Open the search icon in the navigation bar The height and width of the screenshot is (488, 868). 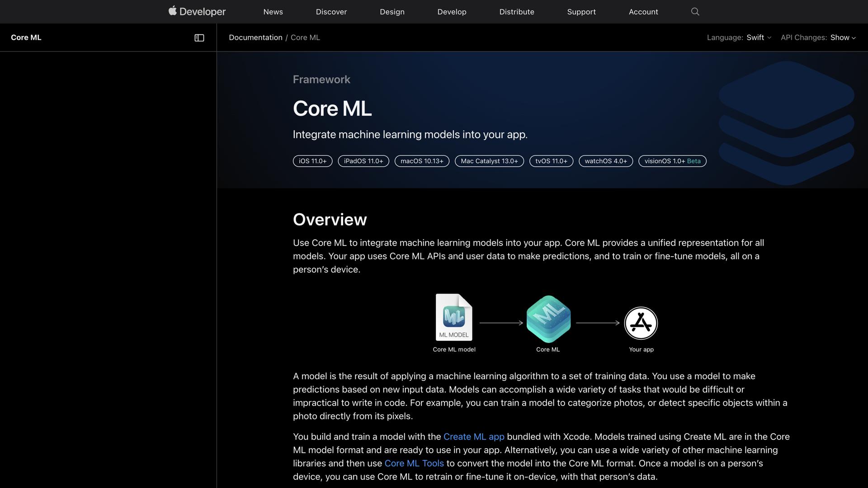pos(695,12)
